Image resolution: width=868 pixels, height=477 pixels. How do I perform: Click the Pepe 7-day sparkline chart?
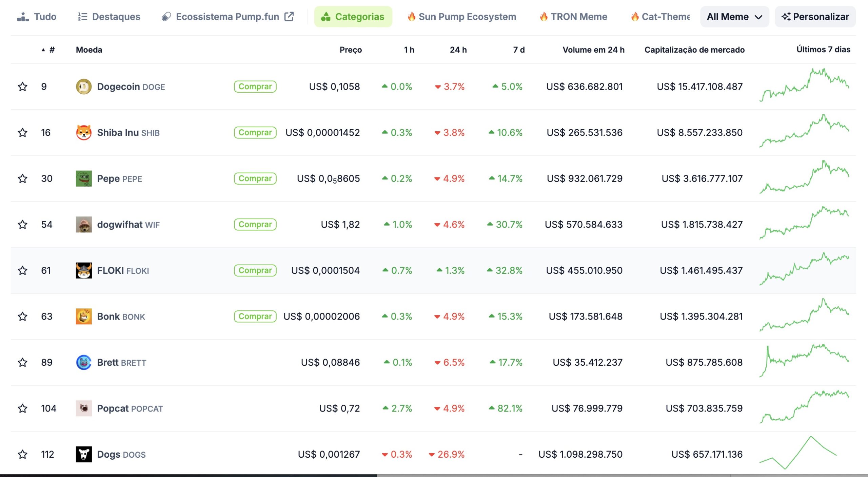(x=804, y=177)
